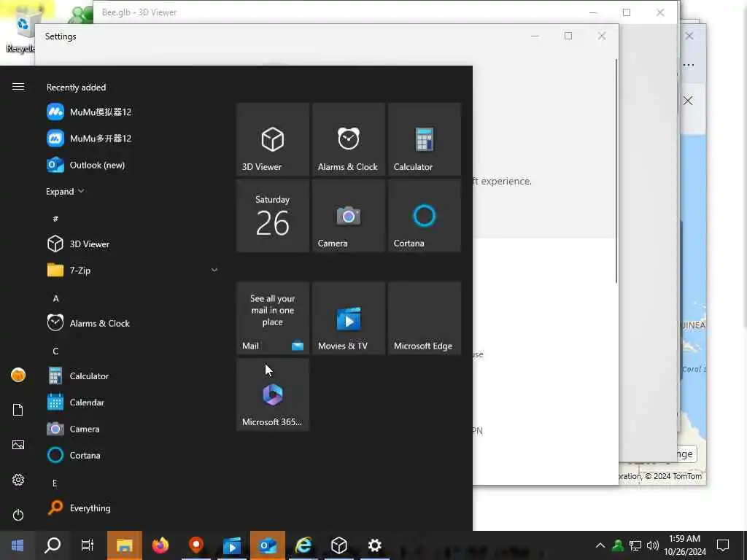Viewport: 747px width, 560px height.
Task: Dismiss the Maps window inner X
Action: pos(688,101)
